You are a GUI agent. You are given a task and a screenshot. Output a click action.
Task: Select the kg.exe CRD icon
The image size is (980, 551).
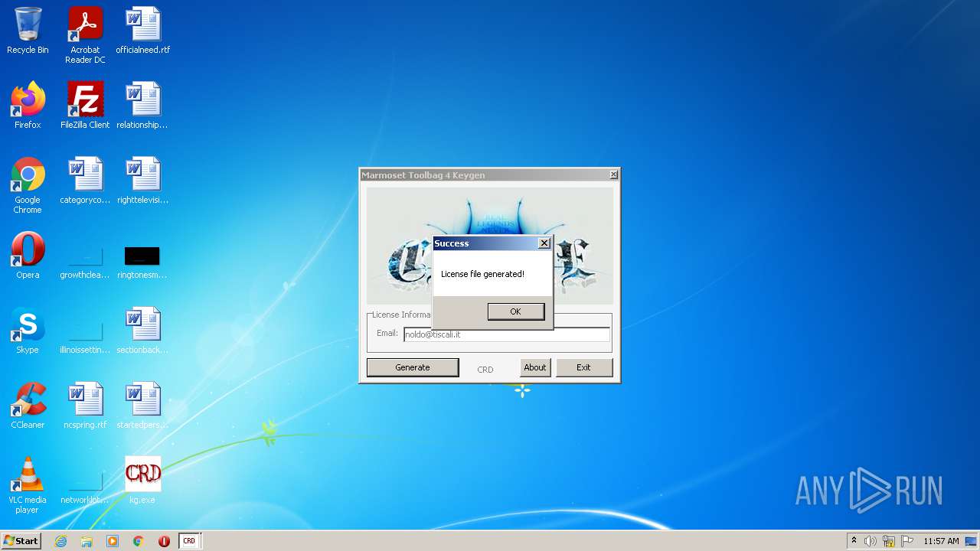coord(143,481)
